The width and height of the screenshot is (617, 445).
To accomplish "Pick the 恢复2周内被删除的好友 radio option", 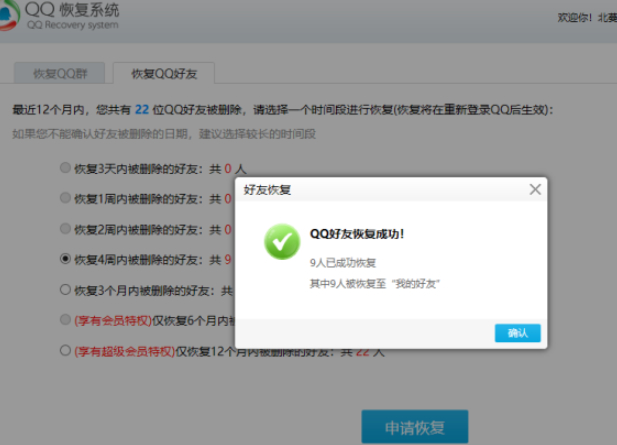I will coord(65,229).
